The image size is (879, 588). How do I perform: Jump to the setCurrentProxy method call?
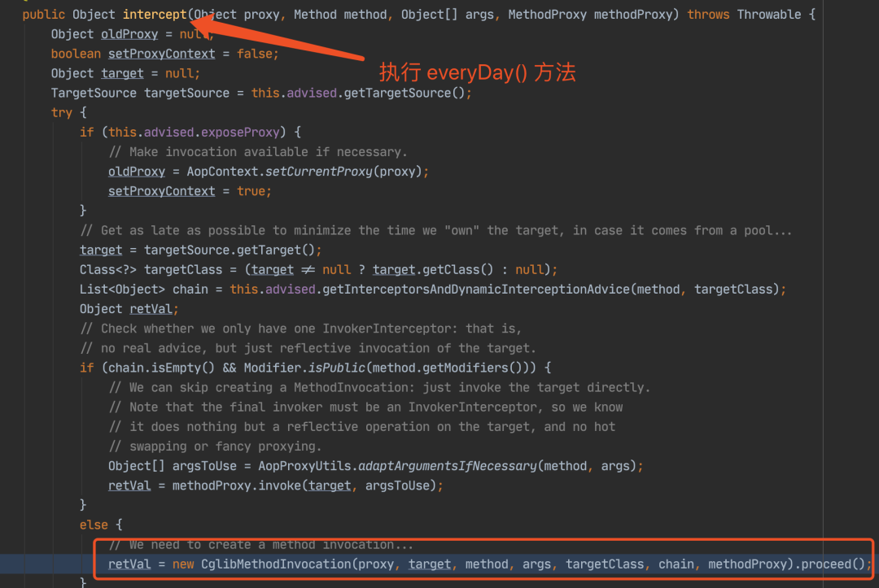pos(318,172)
